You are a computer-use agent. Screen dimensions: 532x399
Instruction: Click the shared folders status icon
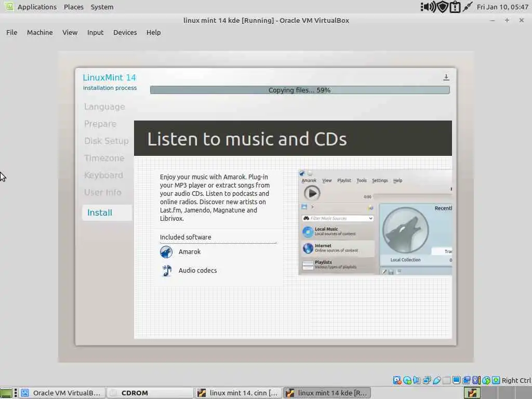(x=446, y=380)
